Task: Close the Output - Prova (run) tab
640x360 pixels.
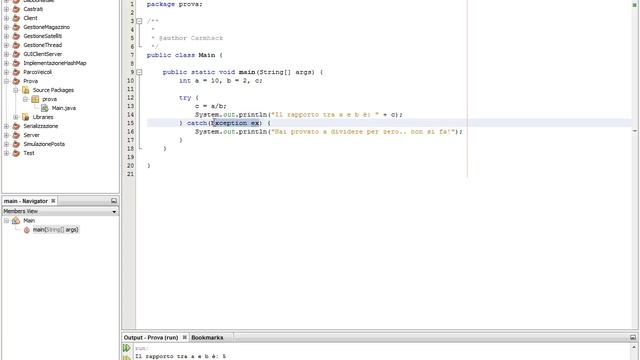Action: click(x=184, y=338)
